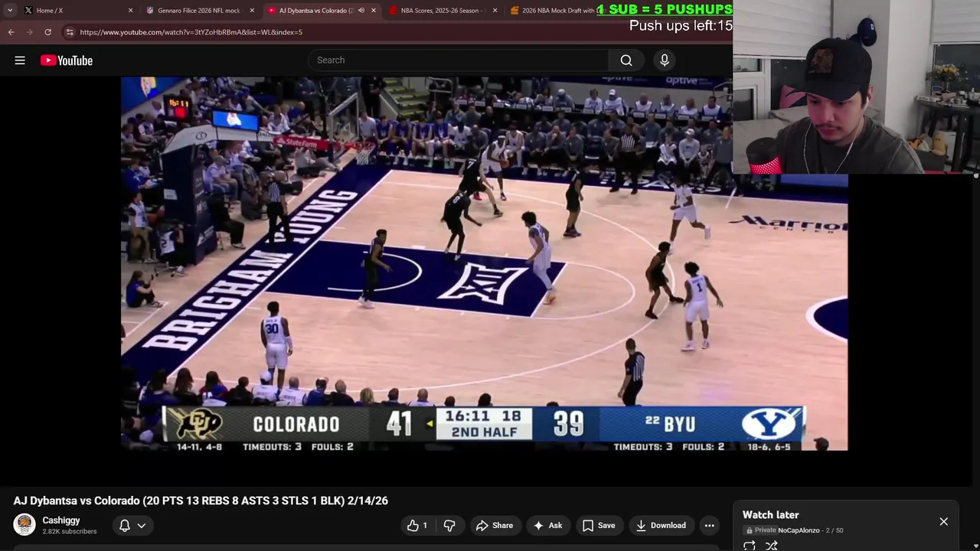The image size is (980, 551).
Task: Close the Watch later playlist panel
Action: (x=943, y=522)
